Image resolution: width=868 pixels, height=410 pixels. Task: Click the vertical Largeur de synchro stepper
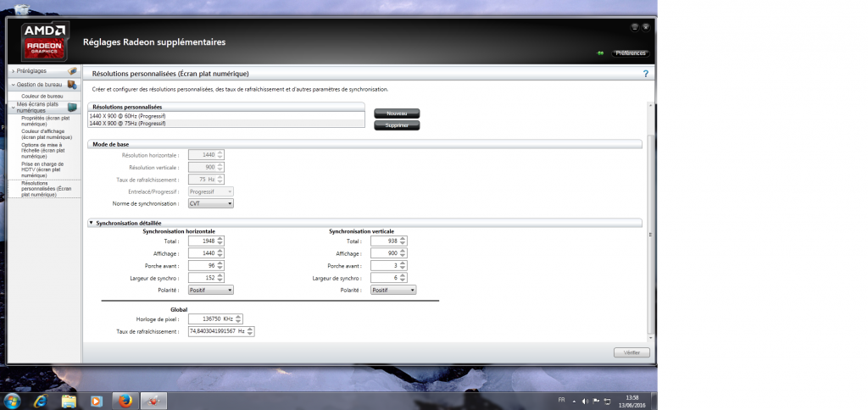(x=403, y=278)
